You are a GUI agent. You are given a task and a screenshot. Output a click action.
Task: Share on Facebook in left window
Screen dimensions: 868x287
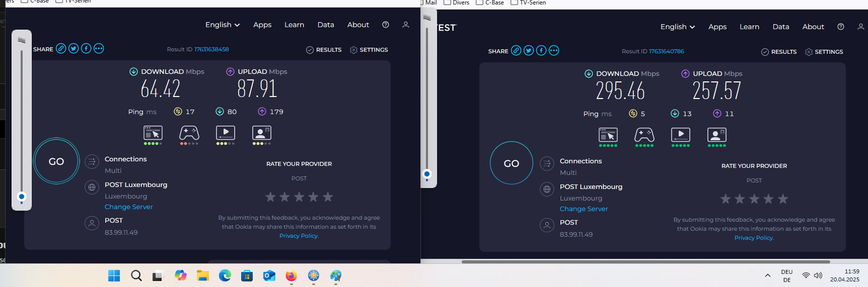86,49
